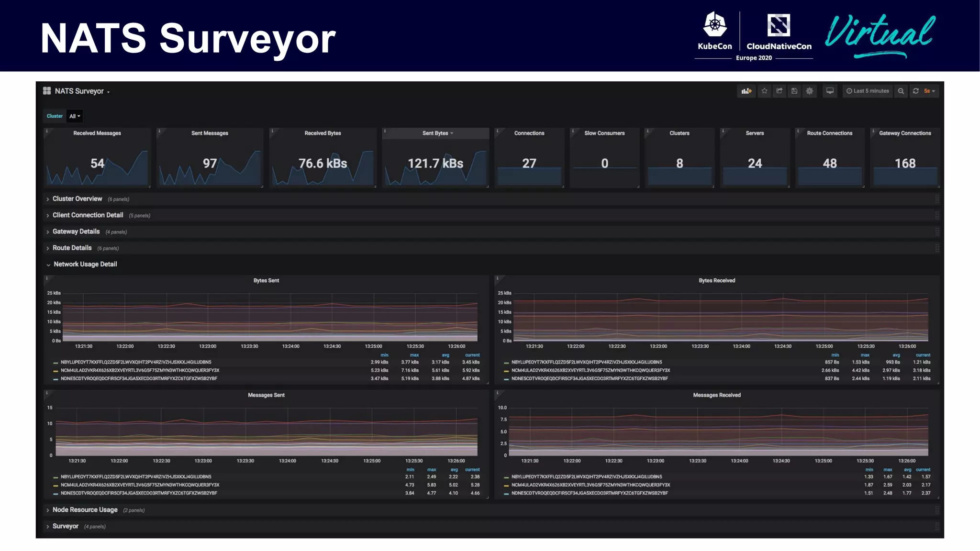The height and width of the screenshot is (551, 980).
Task: Open dashboard settings gear icon
Action: point(810,91)
